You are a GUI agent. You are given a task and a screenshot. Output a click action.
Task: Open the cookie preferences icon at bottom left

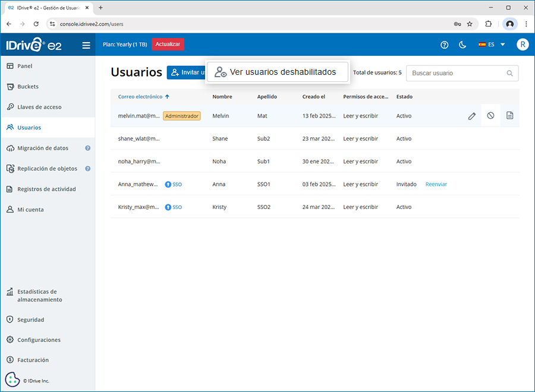(13, 380)
